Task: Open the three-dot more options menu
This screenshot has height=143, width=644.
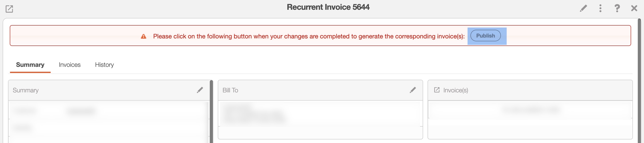Action: [600, 8]
